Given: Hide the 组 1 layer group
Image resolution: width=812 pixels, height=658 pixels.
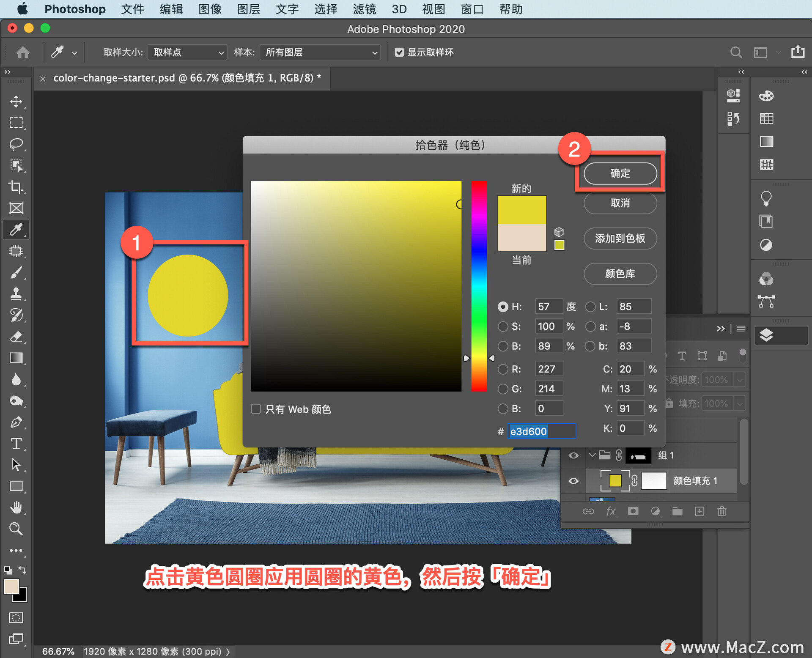Looking at the screenshot, I should (x=573, y=455).
